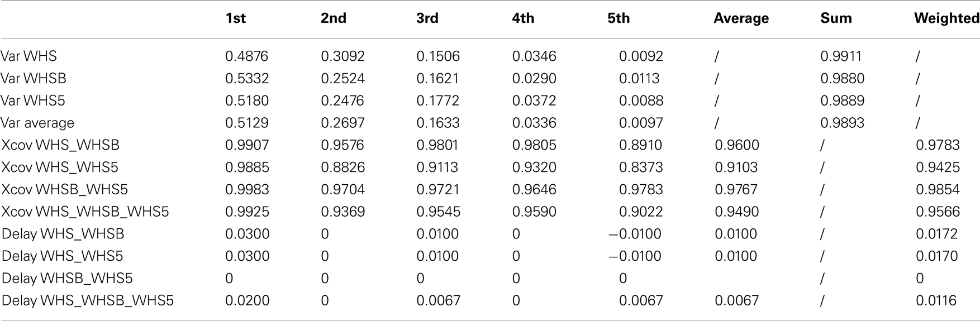Select Weighted value 0.0116
Screen dimensions: 980x321
936,301
